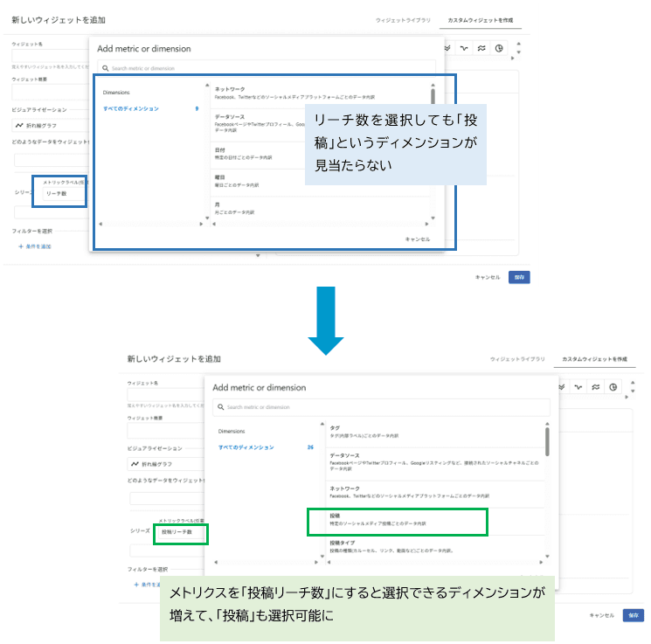The height and width of the screenshot is (644, 651).
Task: Open the リーチ数 metric selector
Action: (59, 193)
